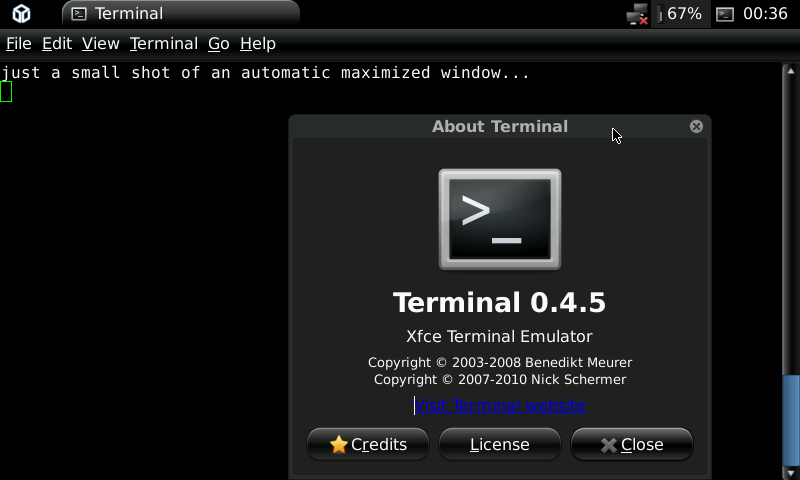Open the Terminal menu in menu bar
Viewport: 800px width, 480px height.
pos(164,43)
